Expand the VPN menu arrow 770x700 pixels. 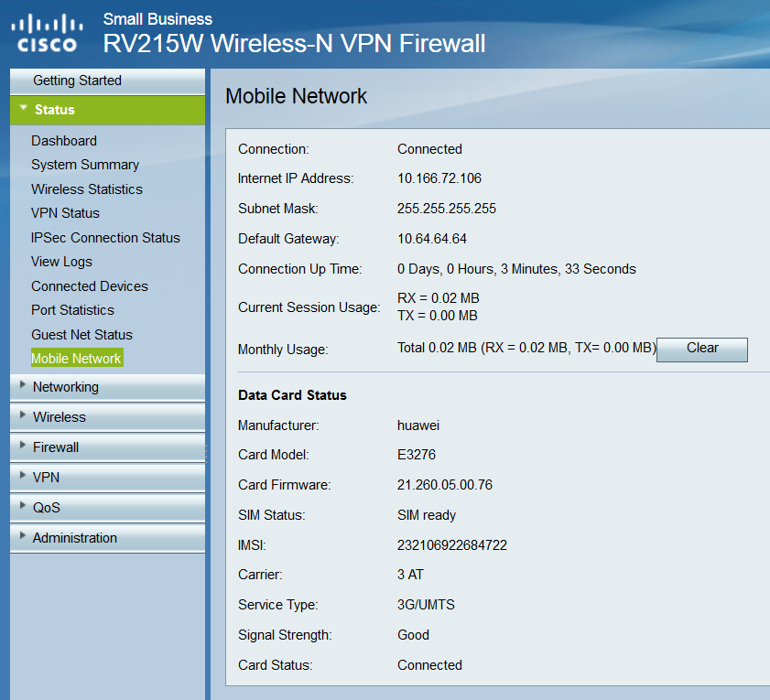(23, 475)
